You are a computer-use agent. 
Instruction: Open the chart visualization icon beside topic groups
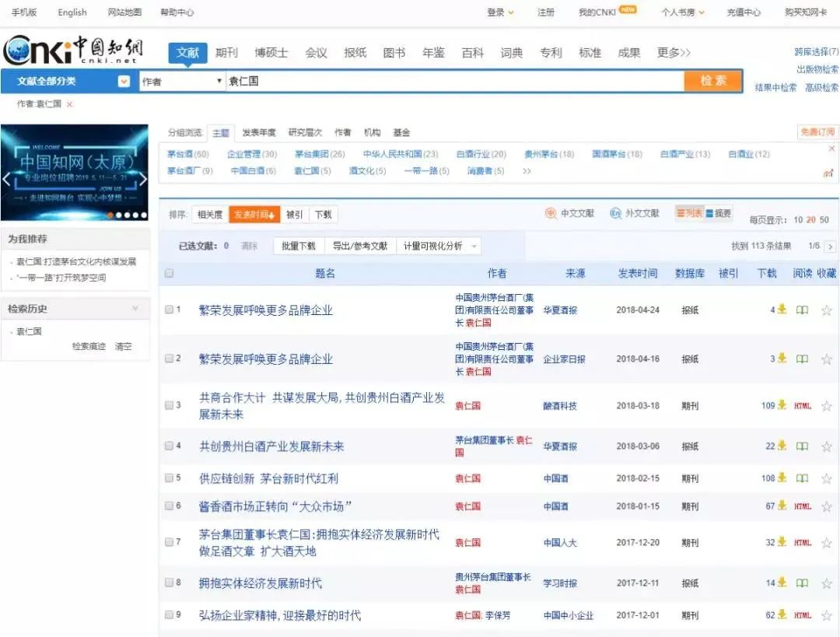pyautogui.click(x=829, y=173)
